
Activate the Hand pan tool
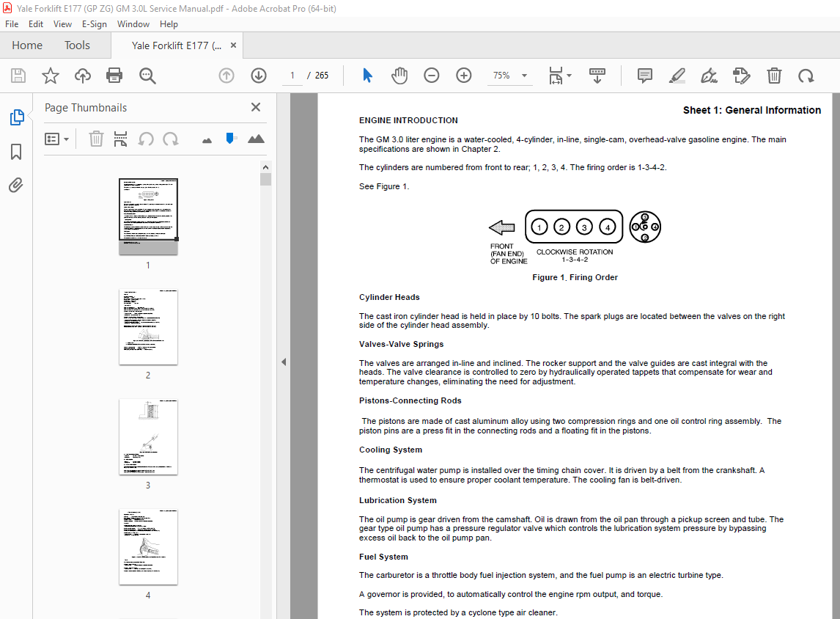399,76
